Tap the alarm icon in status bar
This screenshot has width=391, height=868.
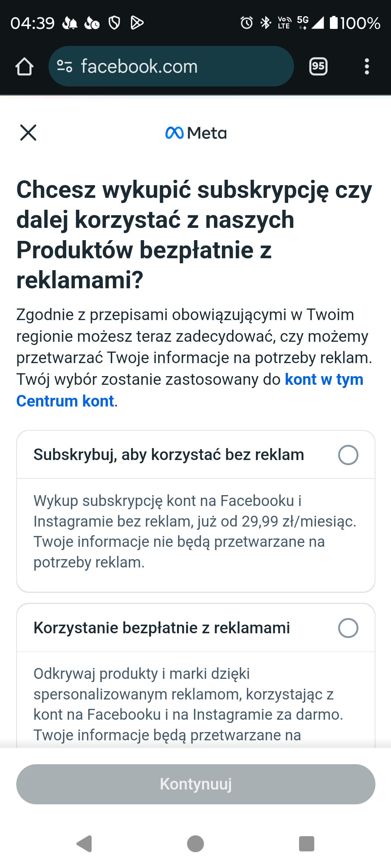pos(247,23)
